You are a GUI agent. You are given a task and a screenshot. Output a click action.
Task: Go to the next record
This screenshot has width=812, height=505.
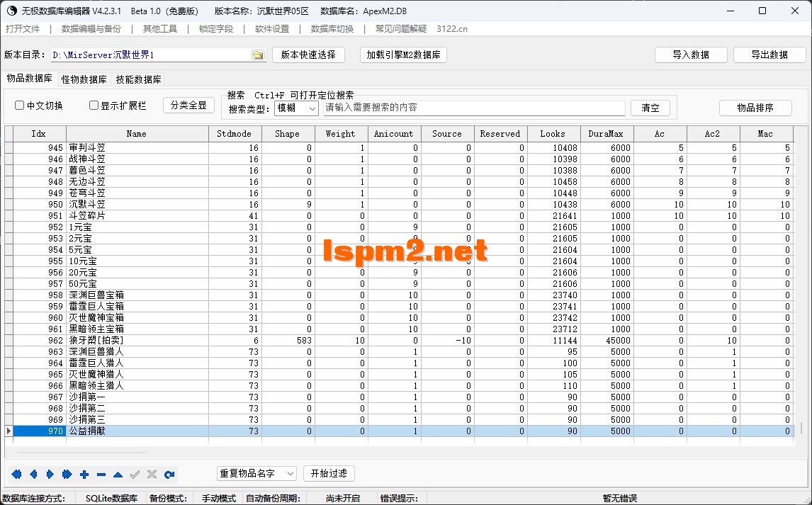[50, 474]
